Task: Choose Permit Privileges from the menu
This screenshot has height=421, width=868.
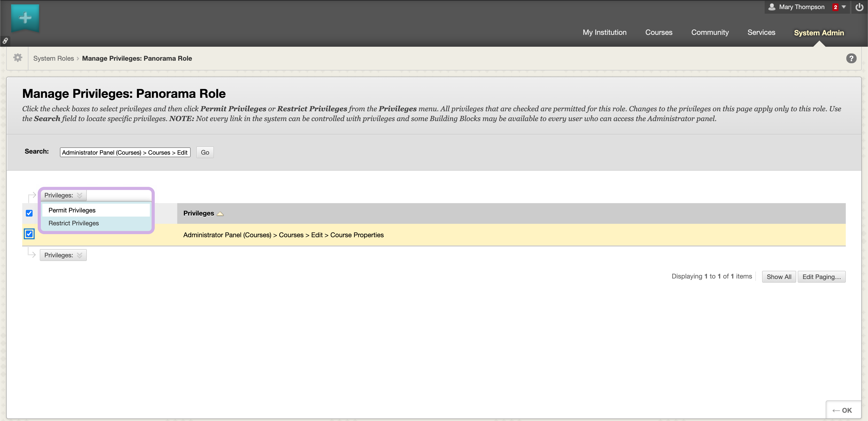Action: [72, 210]
